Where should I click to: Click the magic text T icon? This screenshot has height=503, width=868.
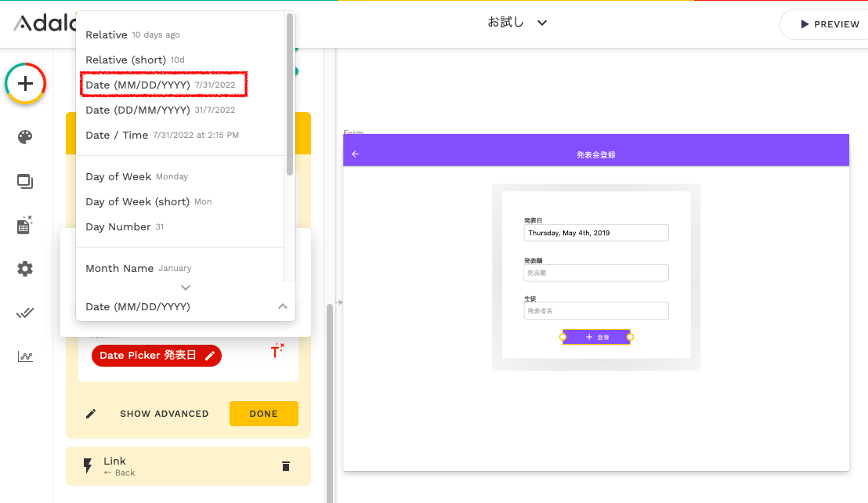tap(277, 350)
